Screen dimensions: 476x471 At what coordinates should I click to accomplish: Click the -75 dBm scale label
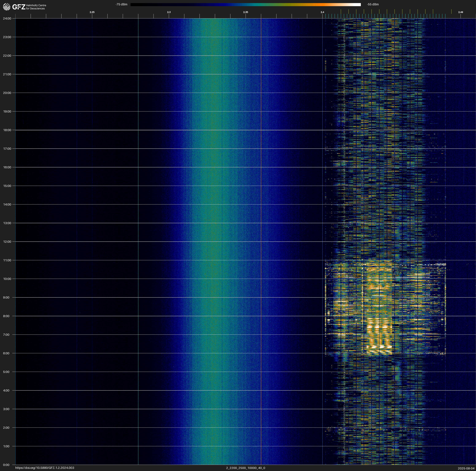121,4
